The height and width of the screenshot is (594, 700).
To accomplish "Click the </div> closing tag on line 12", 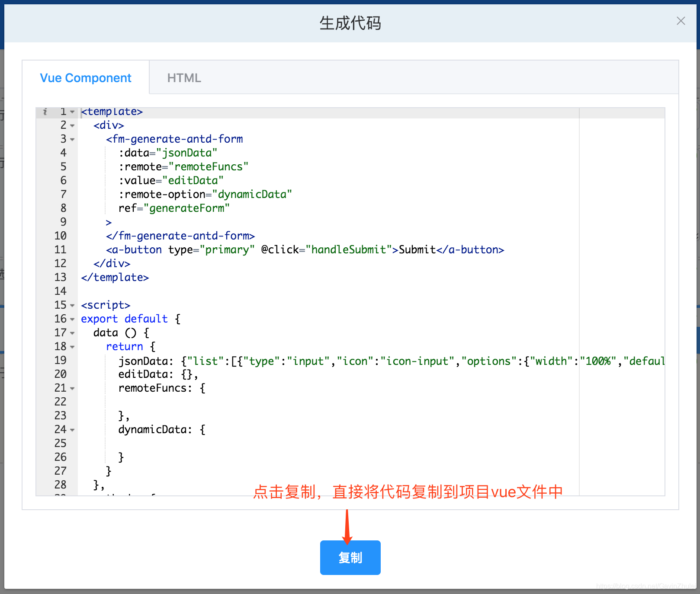I will [112, 263].
